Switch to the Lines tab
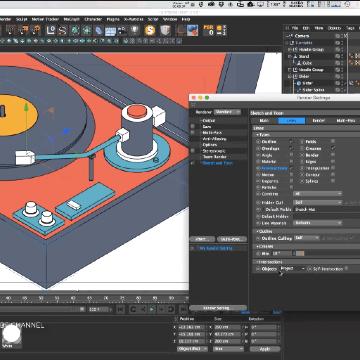 [292, 121]
